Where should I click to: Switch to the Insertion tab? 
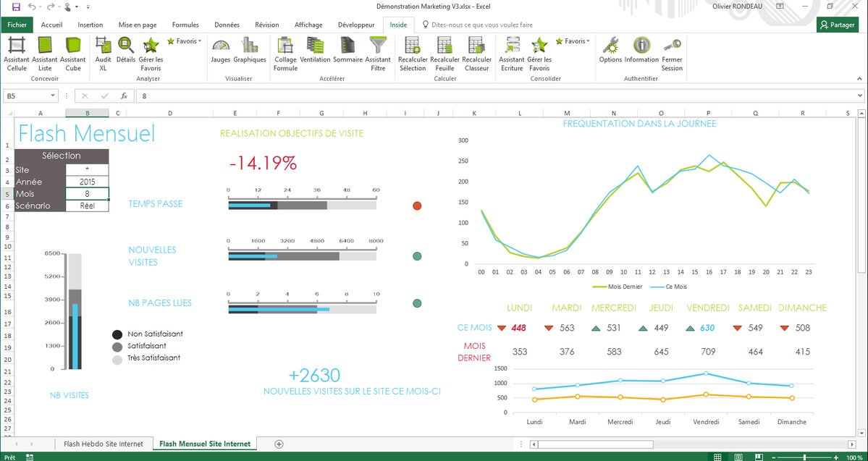click(90, 25)
